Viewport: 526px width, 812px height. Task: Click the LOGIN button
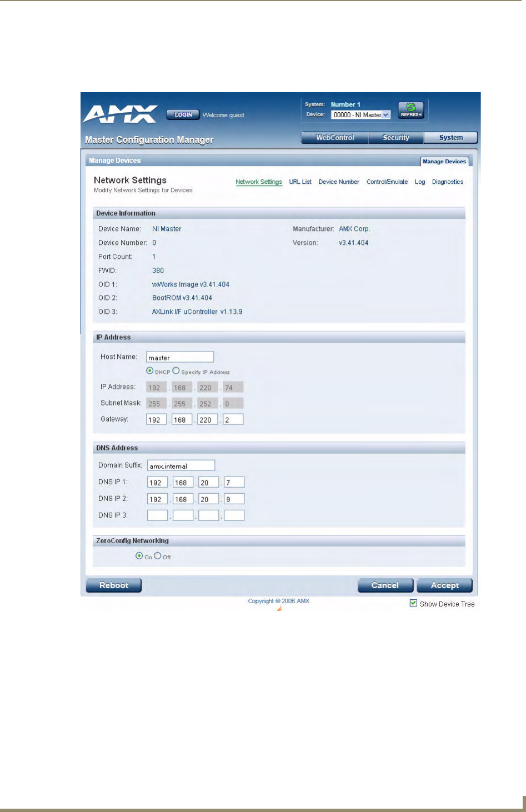click(183, 115)
